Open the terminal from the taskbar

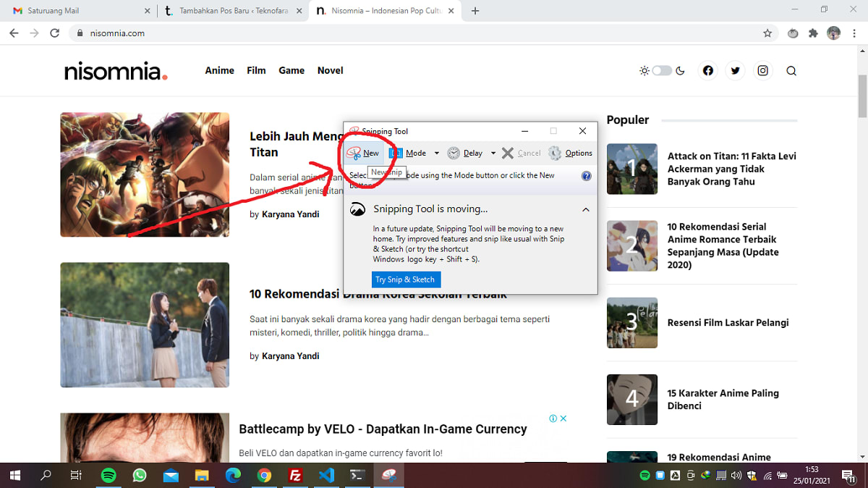point(357,476)
